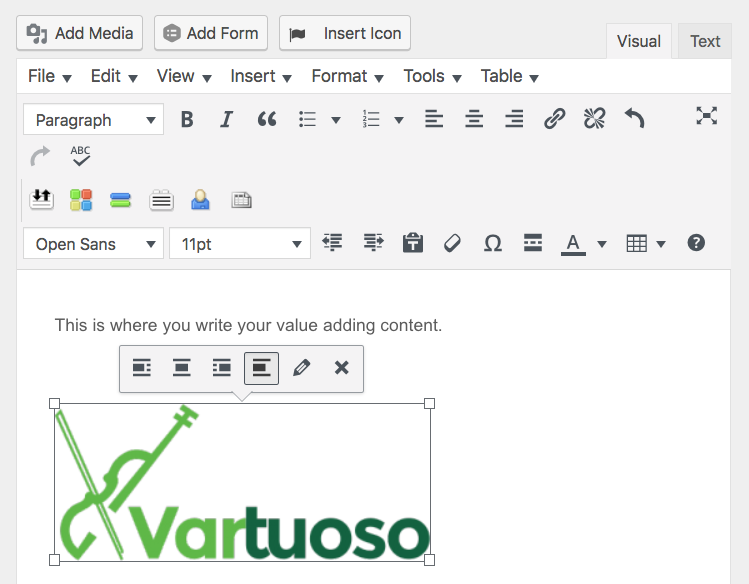The width and height of the screenshot is (749, 584).
Task: Click the table grid icon
Action: [637, 244]
